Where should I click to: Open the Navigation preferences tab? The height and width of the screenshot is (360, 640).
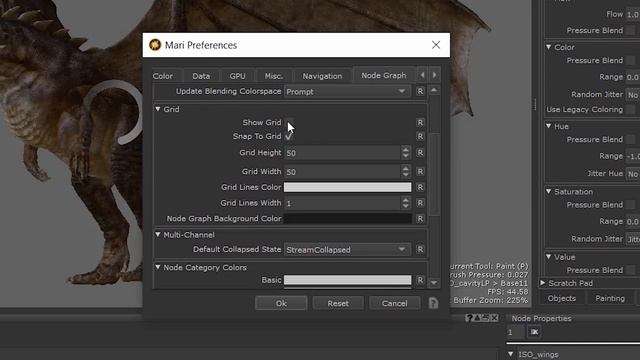pos(322,76)
